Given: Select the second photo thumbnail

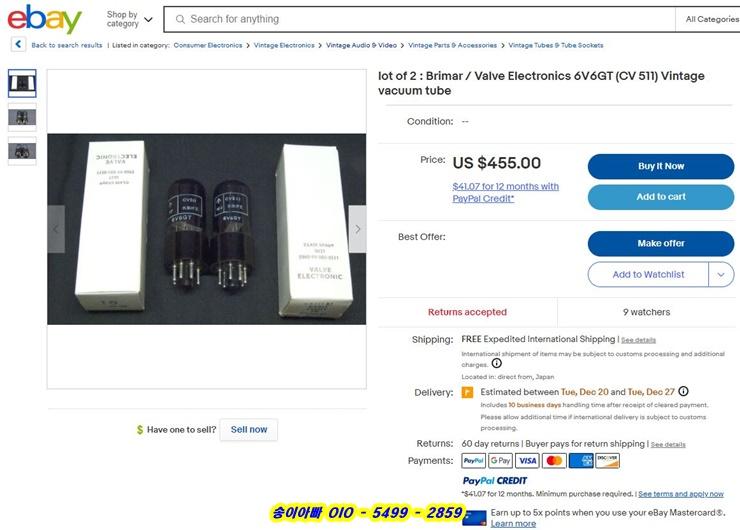Looking at the screenshot, I should [22, 117].
